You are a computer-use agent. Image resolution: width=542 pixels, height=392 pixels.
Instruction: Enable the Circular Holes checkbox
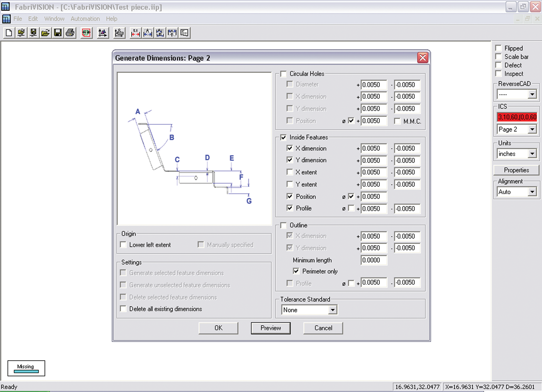(x=284, y=74)
